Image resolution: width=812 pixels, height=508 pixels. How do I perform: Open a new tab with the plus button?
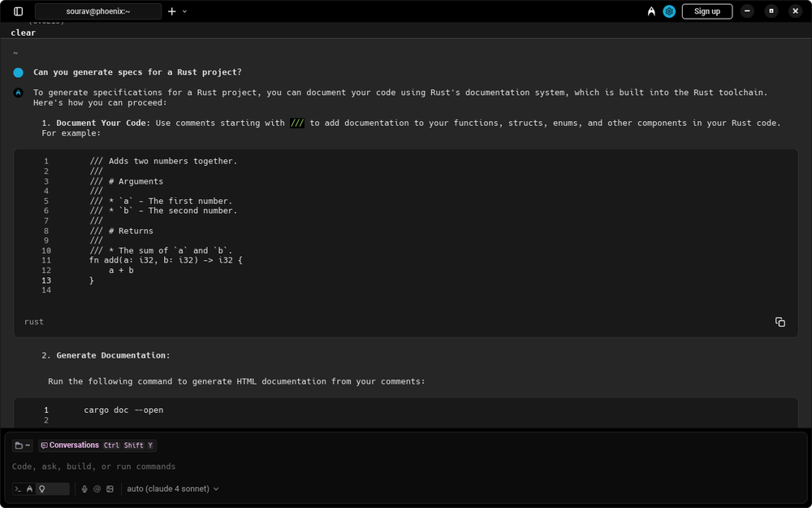173,11
